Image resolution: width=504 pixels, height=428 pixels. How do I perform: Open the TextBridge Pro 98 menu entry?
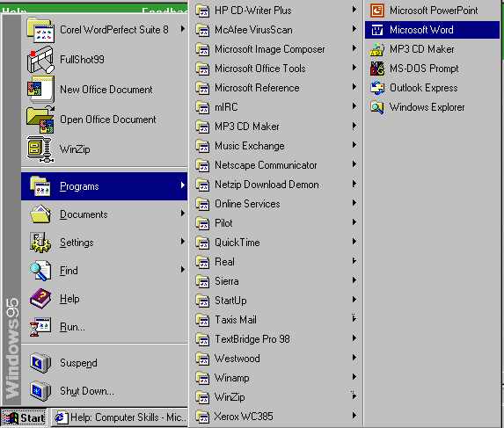point(277,339)
